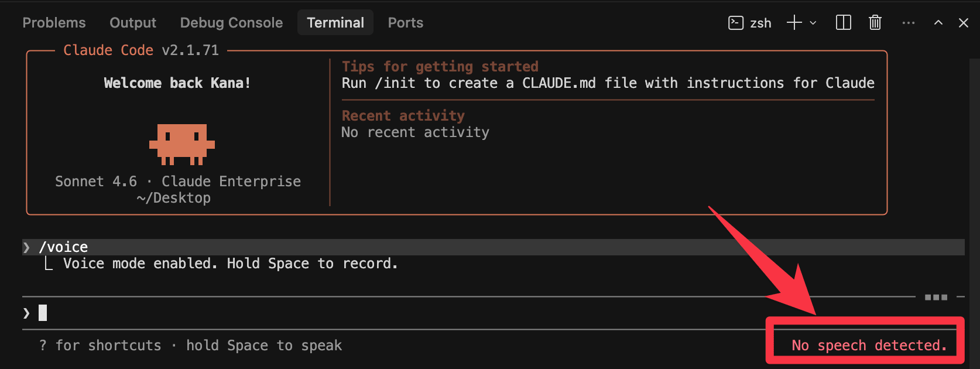This screenshot has width=980, height=369.
Task: Open launch profile dropdown beside plus icon
Action: [813, 23]
